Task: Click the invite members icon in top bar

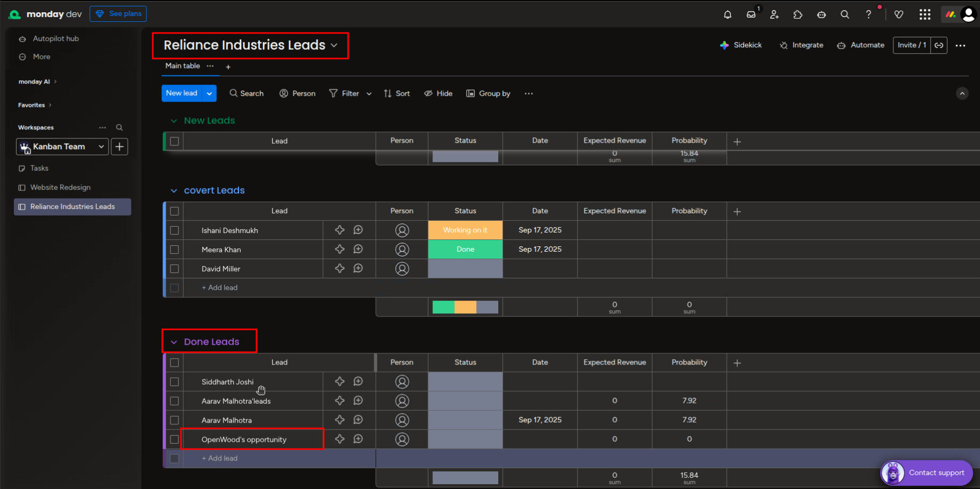Action: 775,14
